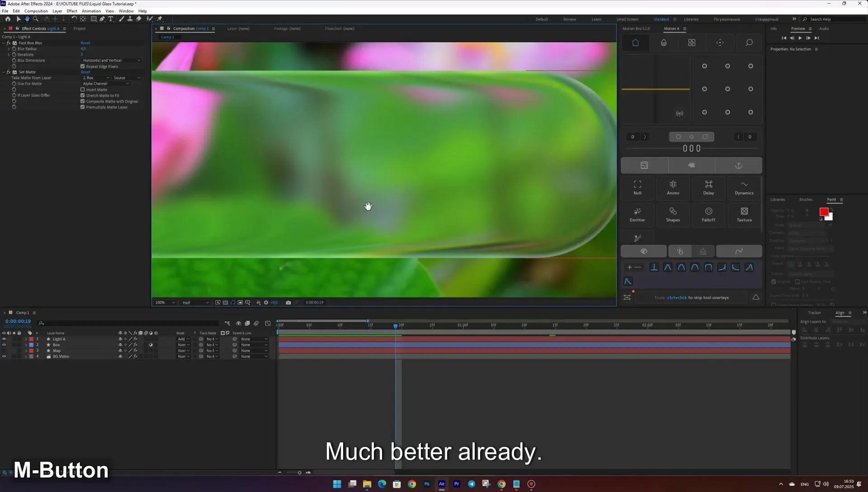This screenshot has width=868, height=492.
Task: Click the Dynamics tool in Motion panel
Action: coord(744,188)
